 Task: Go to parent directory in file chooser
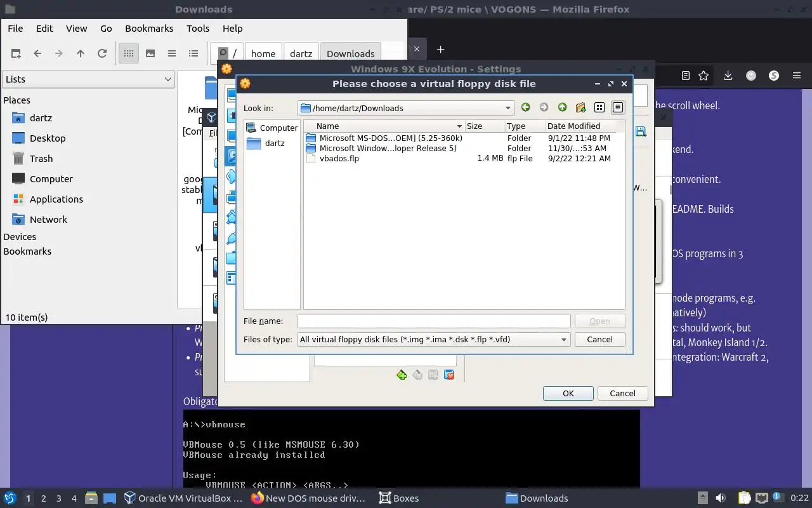[x=562, y=107]
